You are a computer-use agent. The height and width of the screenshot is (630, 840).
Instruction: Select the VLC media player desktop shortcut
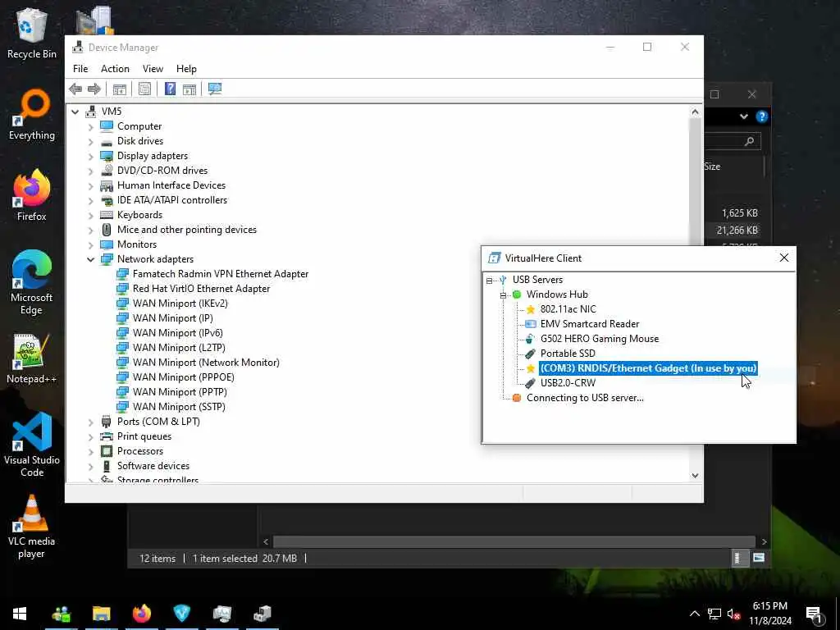[x=32, y=527]
